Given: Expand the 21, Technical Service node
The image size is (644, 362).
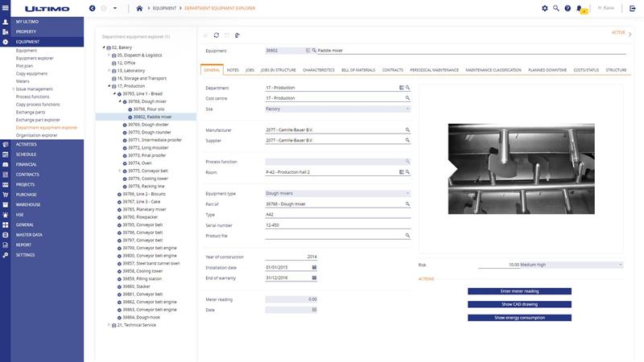Looking at the screenshot, I should (109, 325).
